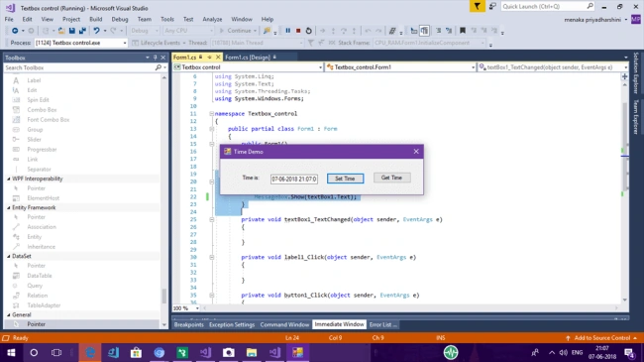Open the notifications filter flag icon
This screenshot has height=362, width=644.
pos(478,6)
